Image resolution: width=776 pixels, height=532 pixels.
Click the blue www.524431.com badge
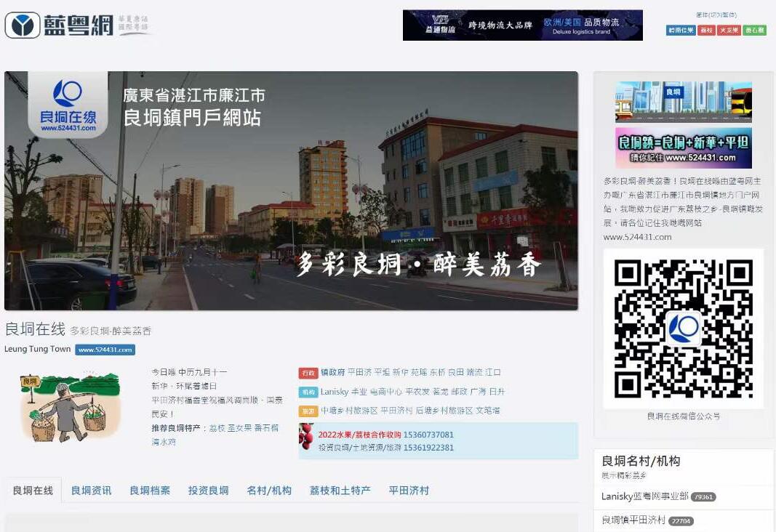[105, 350]
